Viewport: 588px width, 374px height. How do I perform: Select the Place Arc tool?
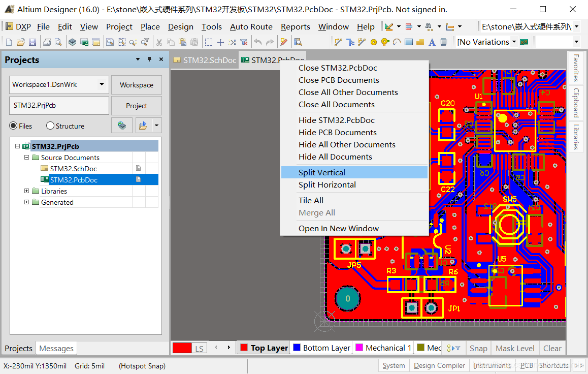tap(397, 42)
